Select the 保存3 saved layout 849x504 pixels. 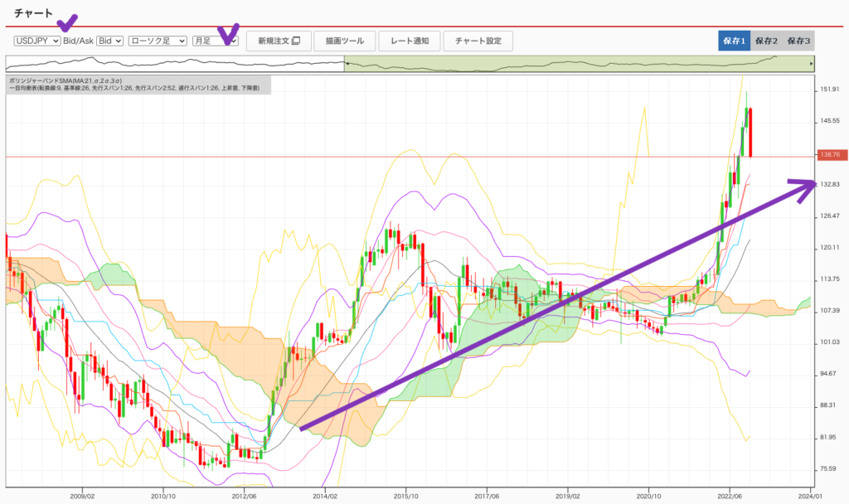coord(798,41)
